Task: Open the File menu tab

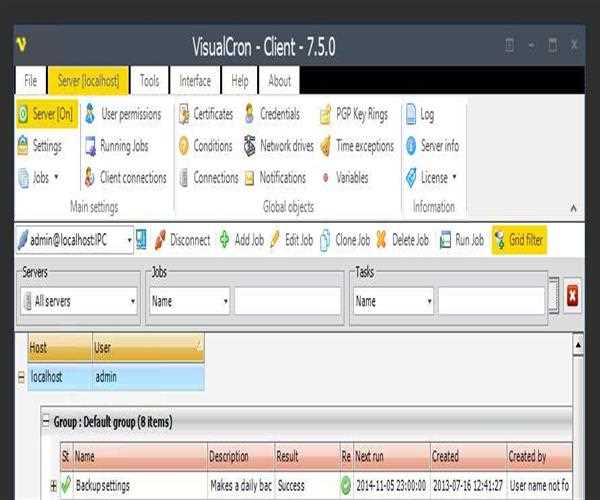Action: tap(31, 81)
